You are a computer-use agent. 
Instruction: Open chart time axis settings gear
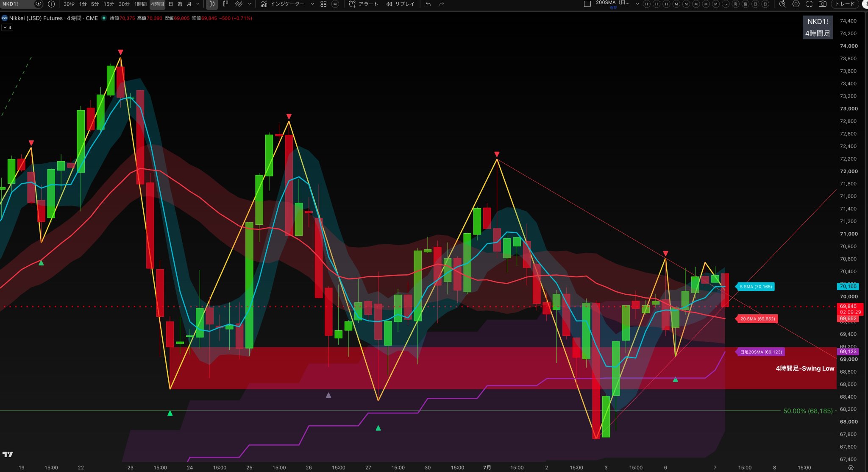[851, 467]
